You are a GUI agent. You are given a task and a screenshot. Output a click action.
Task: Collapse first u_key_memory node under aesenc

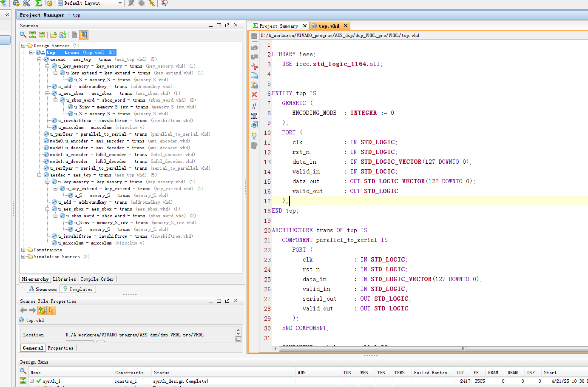[48, 66]
